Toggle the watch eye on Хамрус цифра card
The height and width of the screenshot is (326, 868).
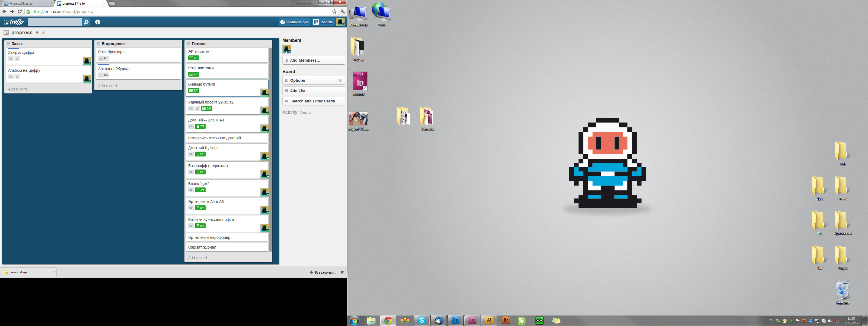tap(11, 59)
